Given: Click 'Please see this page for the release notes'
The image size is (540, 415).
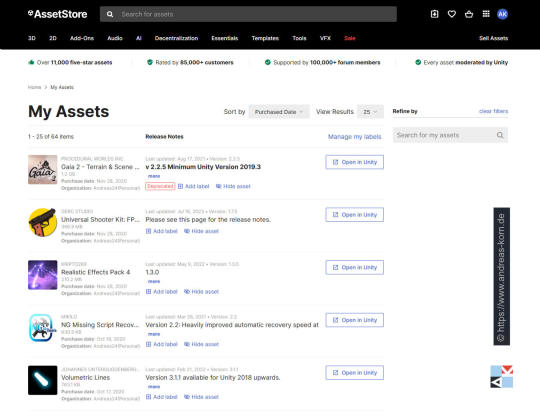Looking at the screenshot, I should coord(208,220).
